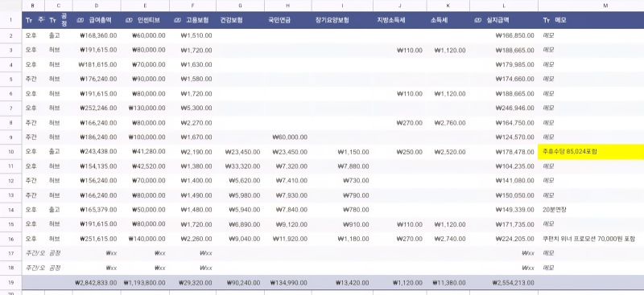Click the currency icon beside 실지급액 header
644x295 pixels.
pyautogui.click(x=477, y=20)
